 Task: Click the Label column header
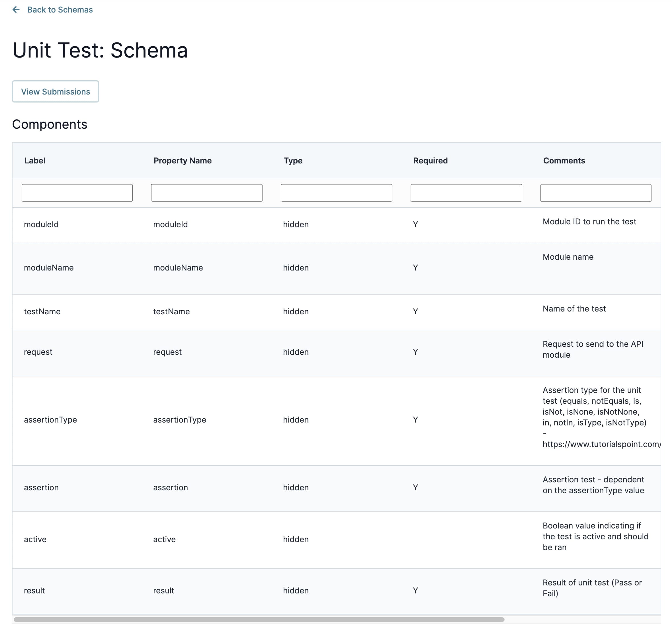35,161
